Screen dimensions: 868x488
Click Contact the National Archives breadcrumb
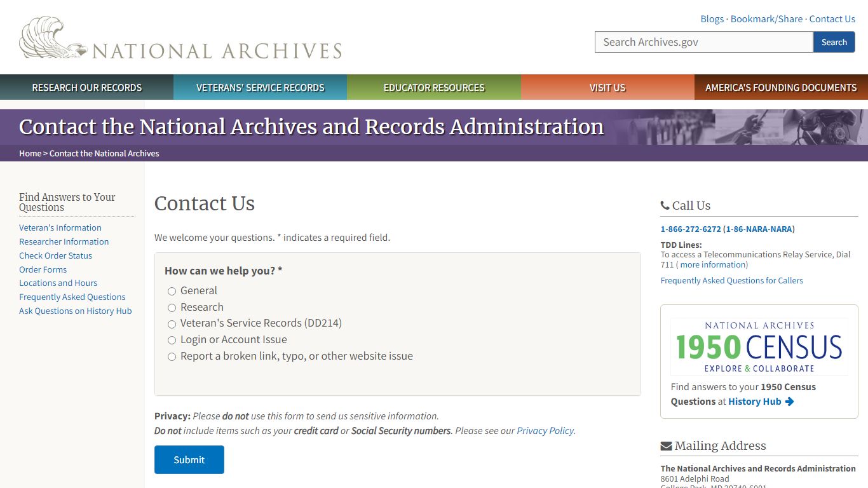click(104, 153)
